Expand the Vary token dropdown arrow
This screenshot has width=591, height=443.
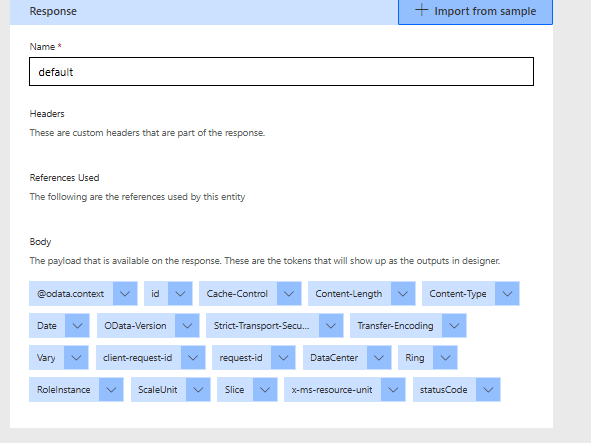[77, 358]
